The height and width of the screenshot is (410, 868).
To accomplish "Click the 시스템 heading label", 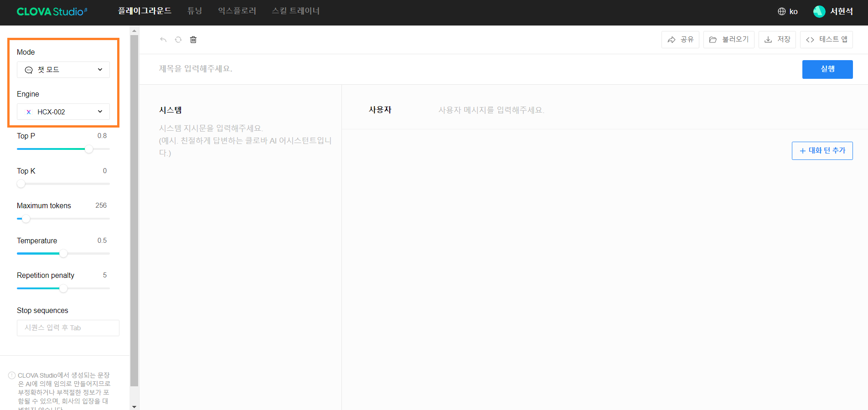I will pyautogui.click(x=170, y=110).
